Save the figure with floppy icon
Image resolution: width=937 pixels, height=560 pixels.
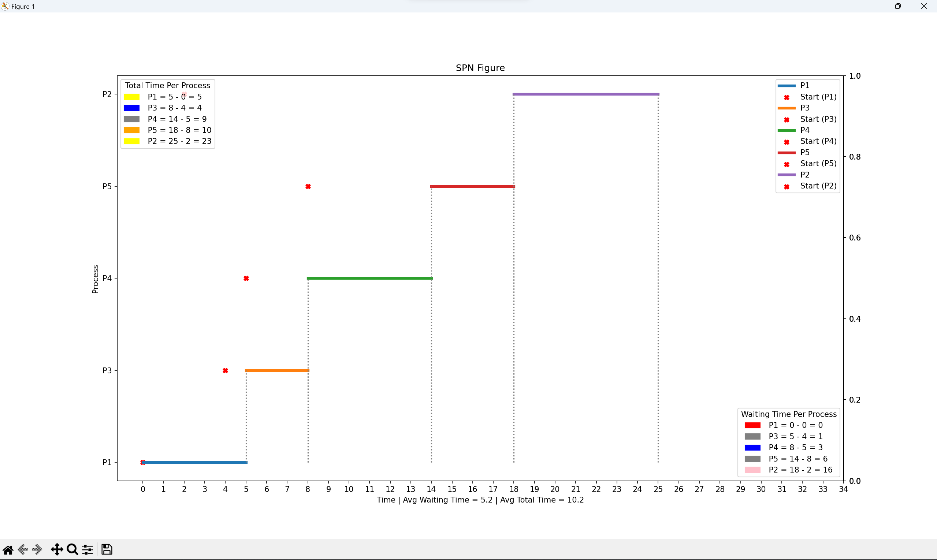coord(107,549)
